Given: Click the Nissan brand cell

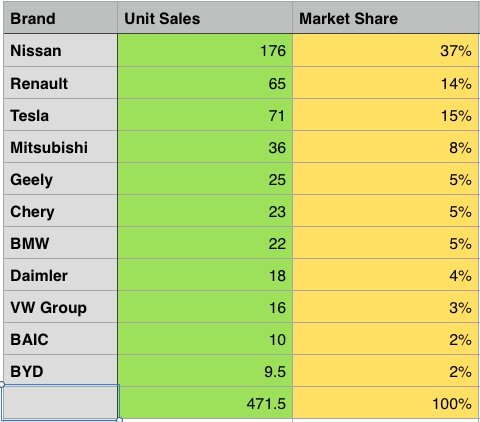Looking at the screenshot, I should click(x=60, y=50).
